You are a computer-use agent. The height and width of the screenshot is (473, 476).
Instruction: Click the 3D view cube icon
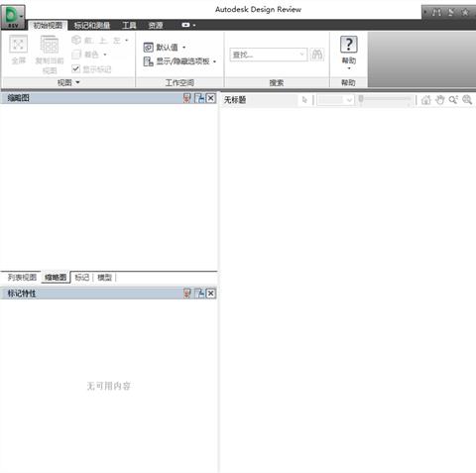(76, 40)
